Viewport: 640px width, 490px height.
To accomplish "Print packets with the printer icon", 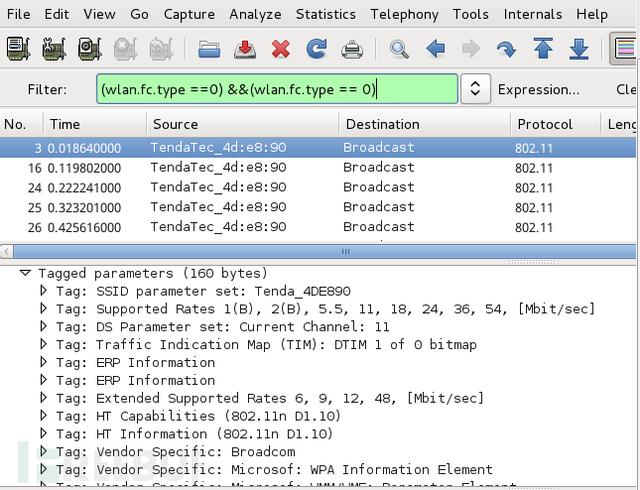I will (352, 49).
